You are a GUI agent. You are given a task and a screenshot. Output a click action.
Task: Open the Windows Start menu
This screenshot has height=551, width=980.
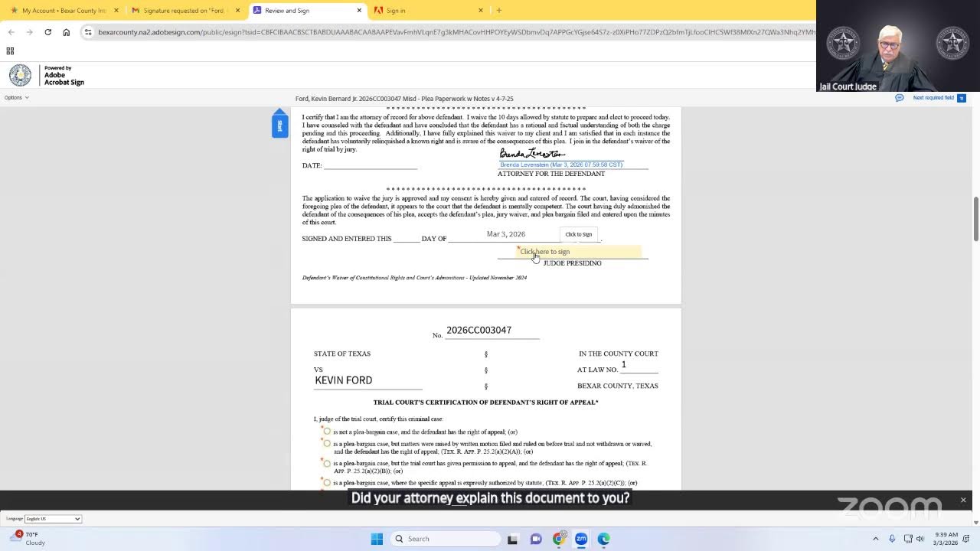pos(377,539)
